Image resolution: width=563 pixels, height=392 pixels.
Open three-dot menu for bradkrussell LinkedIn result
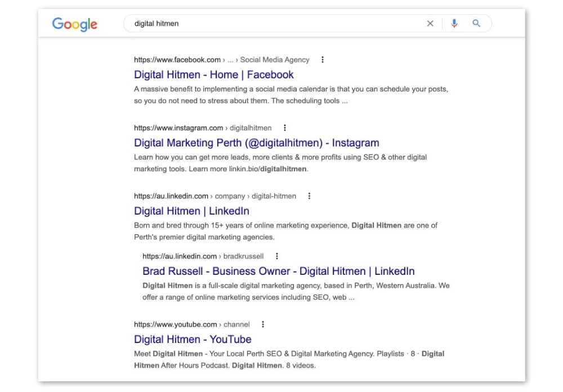click(x=276, y=256)
